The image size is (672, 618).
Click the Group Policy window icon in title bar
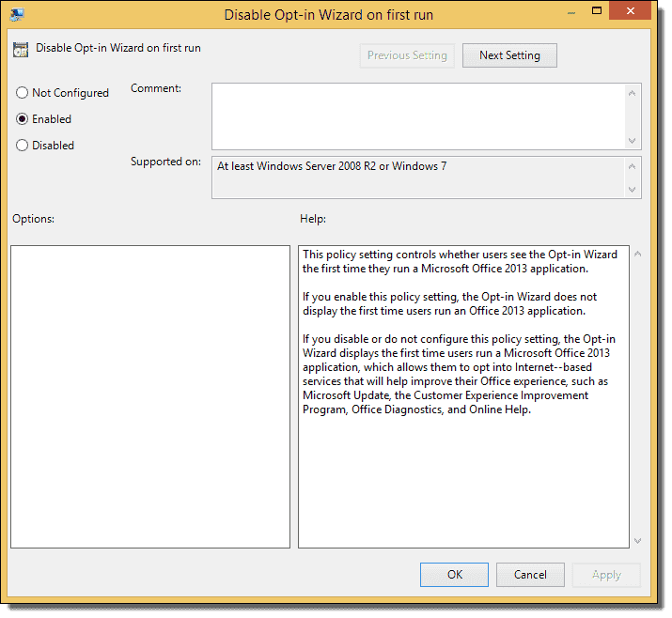17,14
